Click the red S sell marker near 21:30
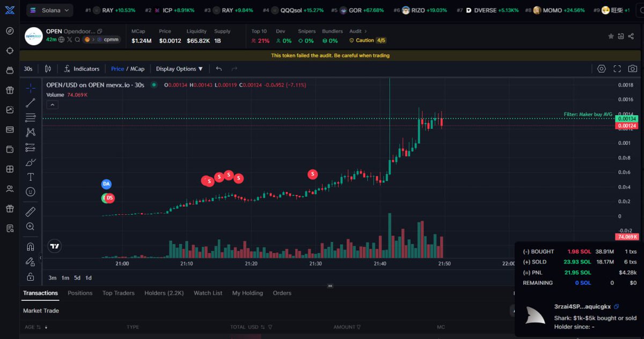644x339 pixels. pyautogui.click(x=312, y=174)
